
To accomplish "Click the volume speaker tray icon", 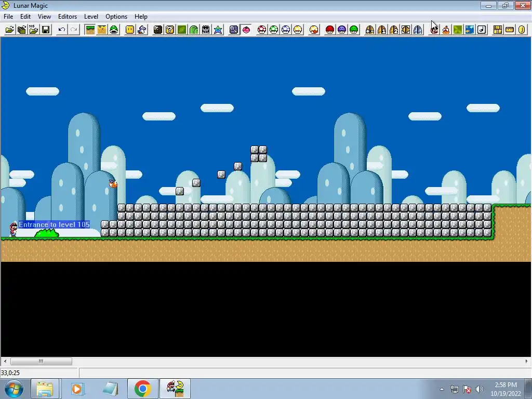I will pos(480,389).
